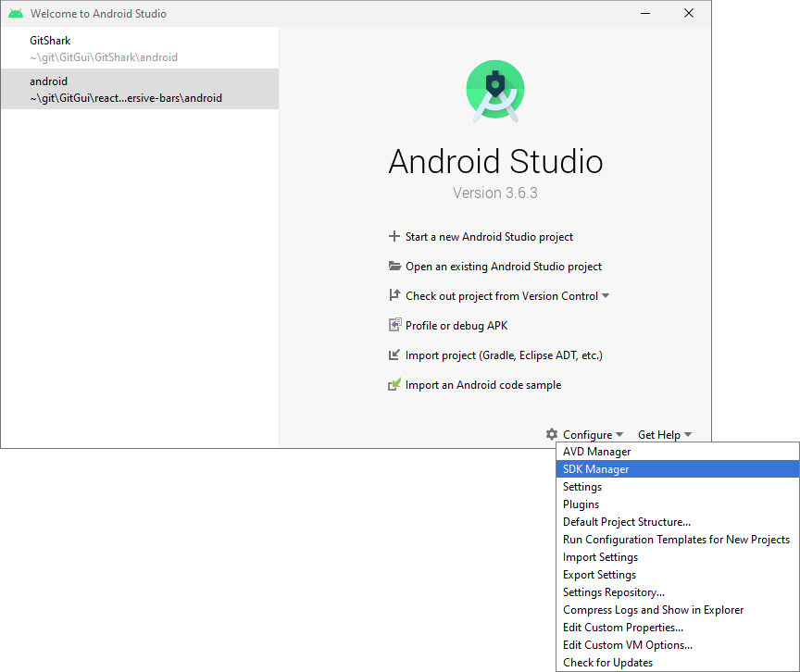This screenshot has width=800, height=672.
Task: Select Plugins menu entry
Action: click(678, 504)
